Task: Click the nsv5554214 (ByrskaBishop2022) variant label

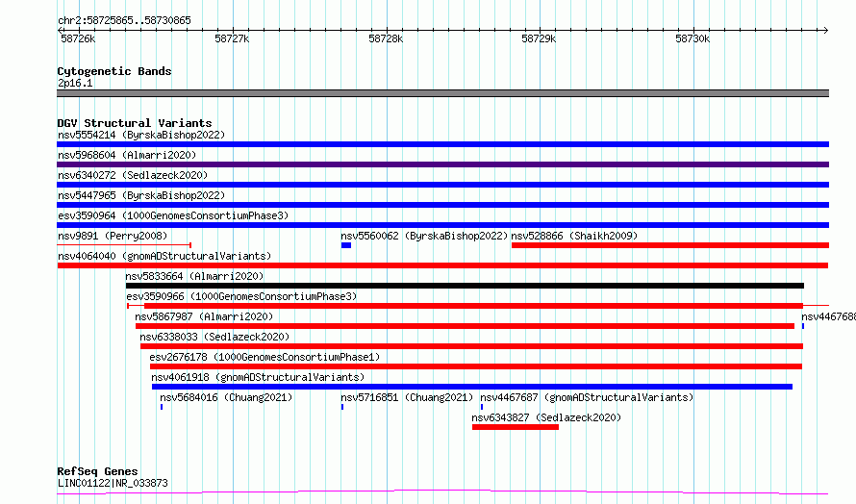Action: pos(141,135)
